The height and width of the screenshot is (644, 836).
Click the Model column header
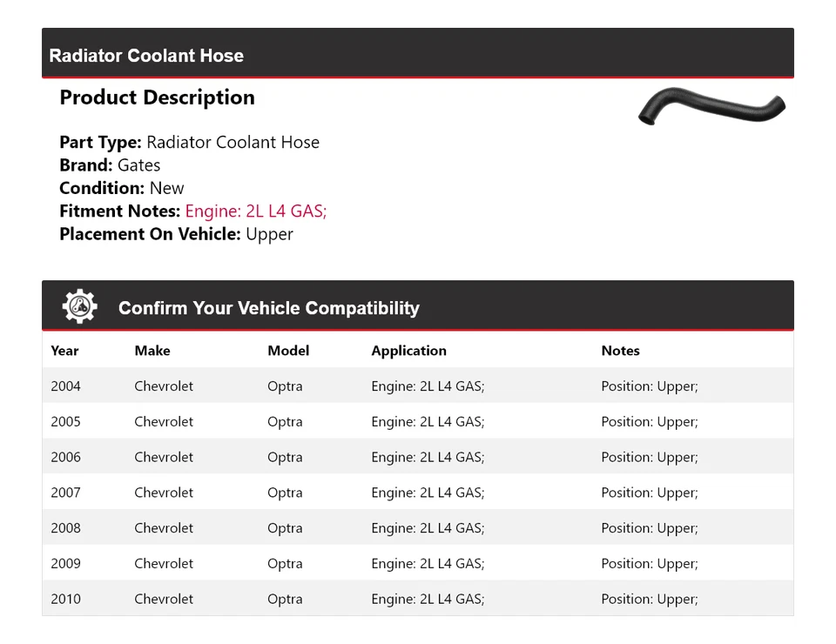click(288, 351)
